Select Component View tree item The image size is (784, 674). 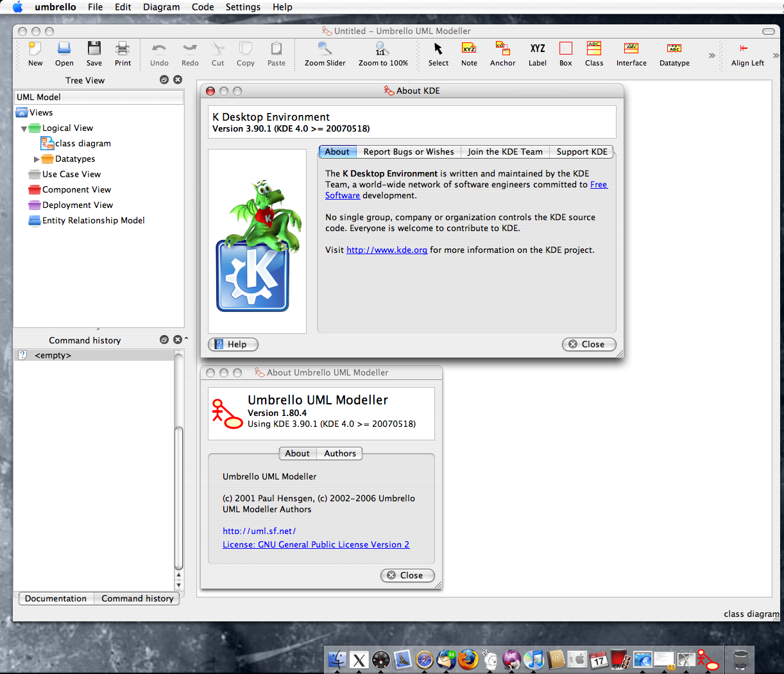(69, 189)
